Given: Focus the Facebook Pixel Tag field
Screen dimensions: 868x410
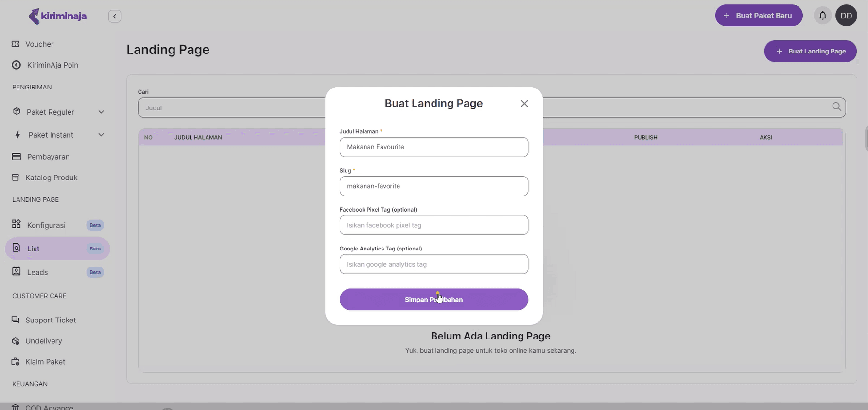Looking at the screenshot, I should click(x=434, y=225).
